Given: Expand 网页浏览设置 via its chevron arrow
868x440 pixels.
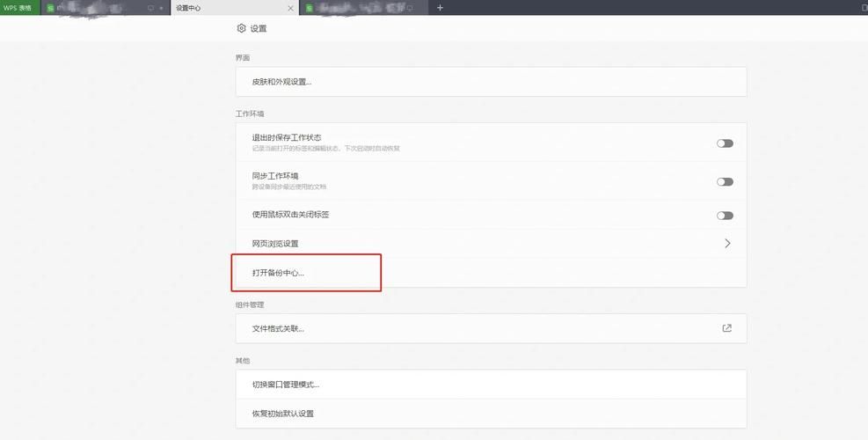Looking at the screenshot, I should (x=727, y=243).
